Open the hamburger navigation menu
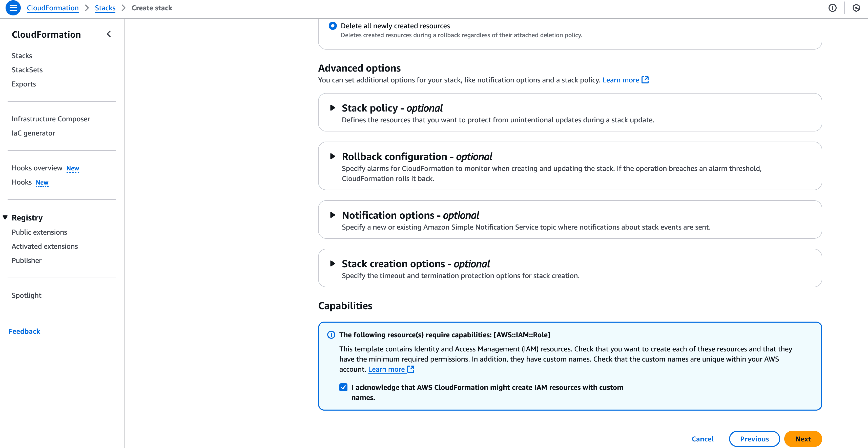868x448 pixels. coord(13,8)
